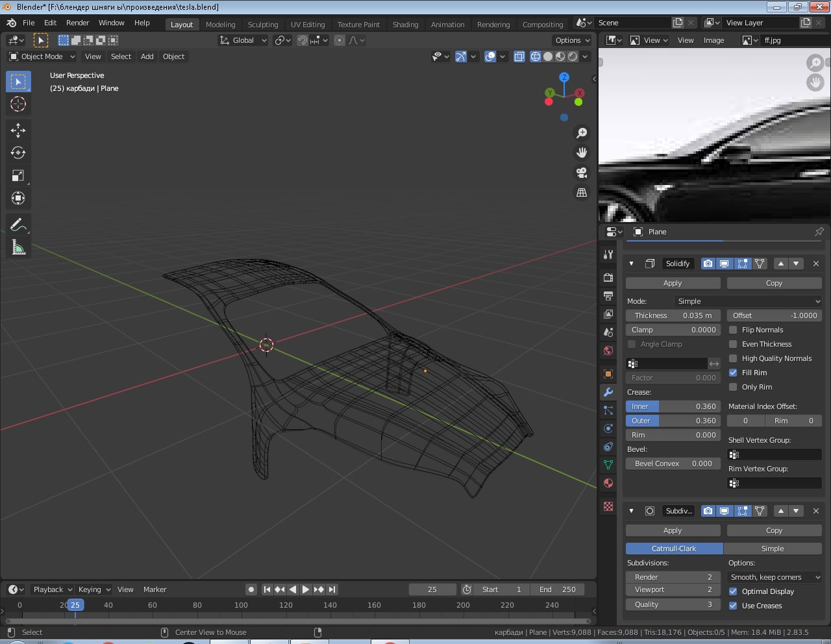The height and width of the screenshot is (644, 831).
Task: Apply the Solidify modifier
Action: [x=673, y=283]
